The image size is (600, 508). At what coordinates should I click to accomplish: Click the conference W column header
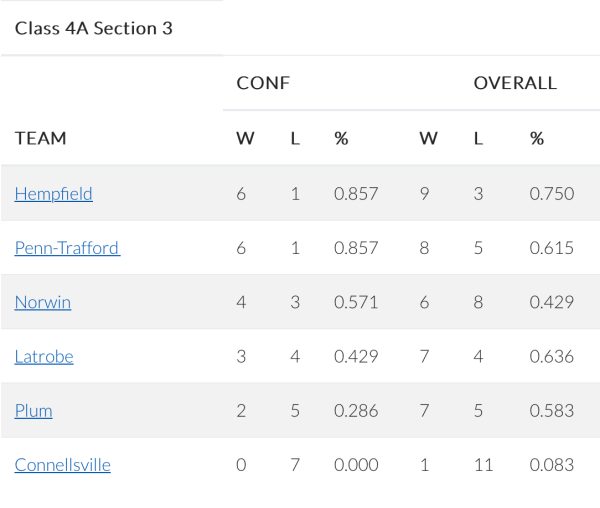click(245, 139)
